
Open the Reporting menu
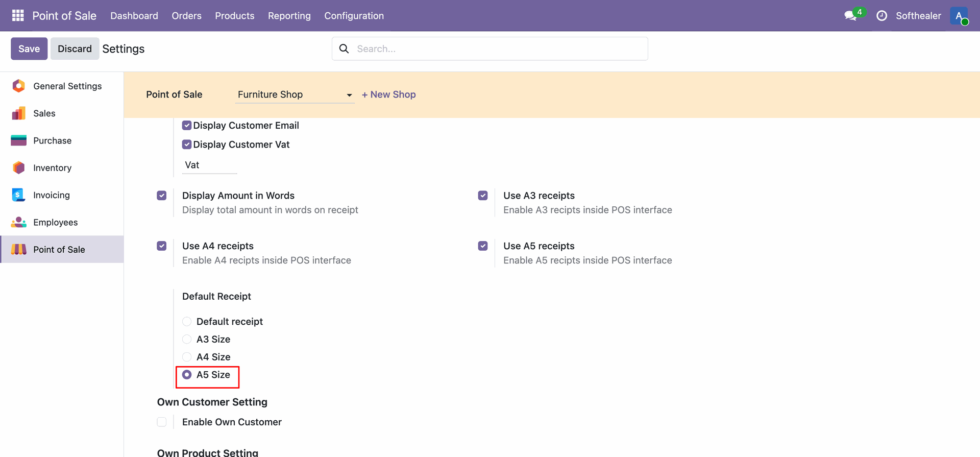click(x=289, y=16)
